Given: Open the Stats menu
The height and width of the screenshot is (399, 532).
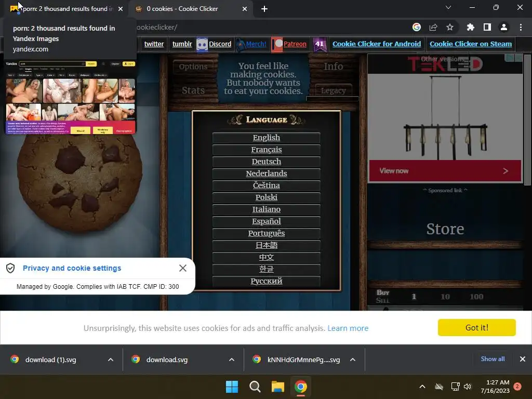Looking at the screenshot, I should [193, 90].
